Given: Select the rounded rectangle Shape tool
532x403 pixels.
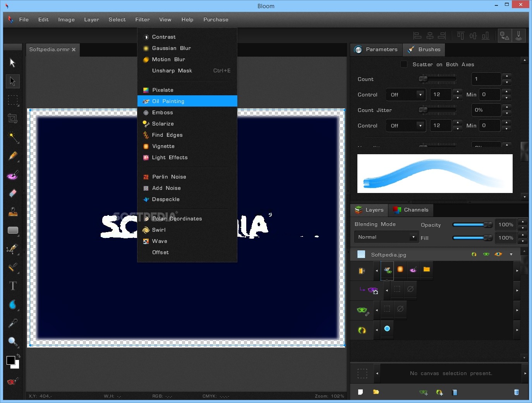Looking at the screenshot, I should point(13,231).
